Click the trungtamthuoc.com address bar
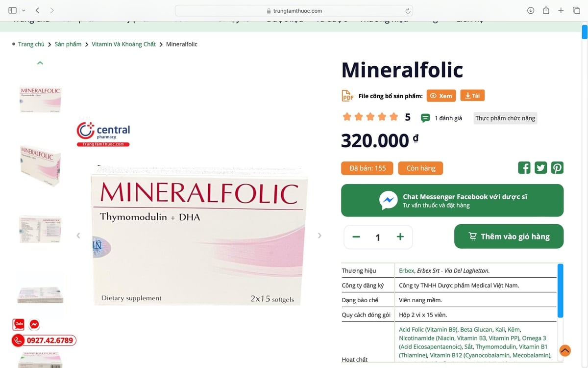Image resolution: width=588 pixels, height=368 pixels. click(x=294, y=10)
